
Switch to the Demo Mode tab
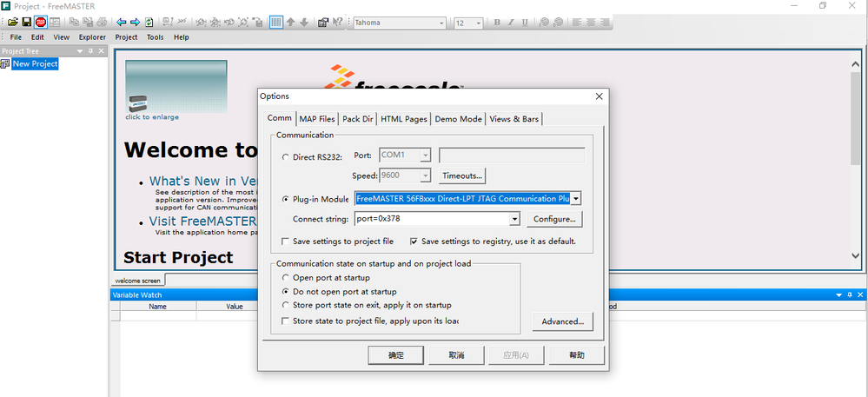459,119
